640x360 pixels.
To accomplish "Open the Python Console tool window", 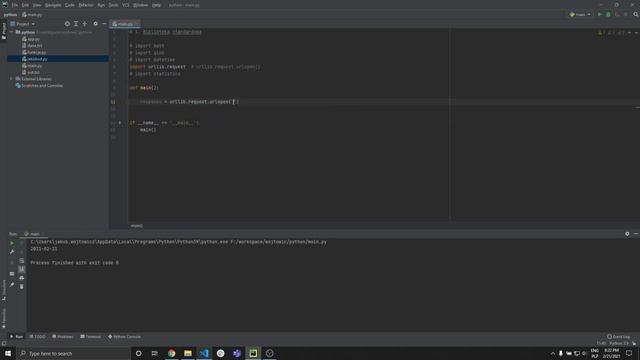I will click(124, 337).
